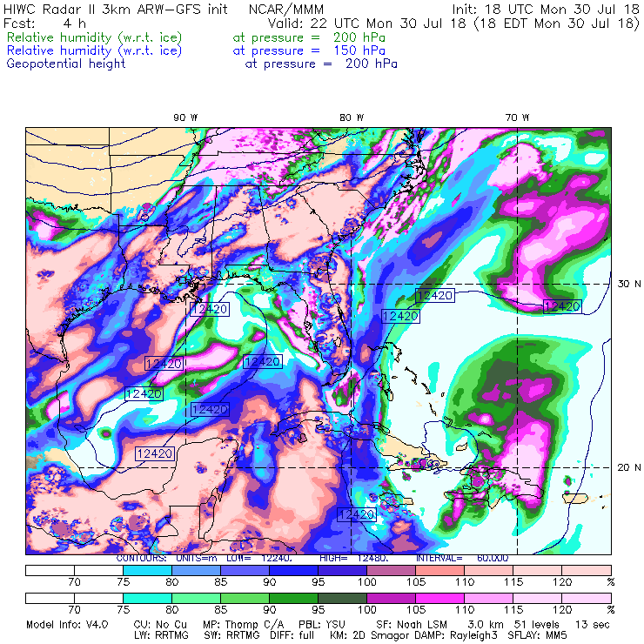Click the 'PBL: YSU' model setting

322,625
